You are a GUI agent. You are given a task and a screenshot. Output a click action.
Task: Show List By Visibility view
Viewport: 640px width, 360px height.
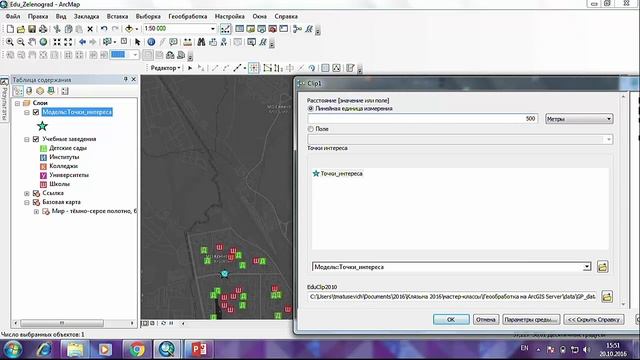tap(40, 91)
